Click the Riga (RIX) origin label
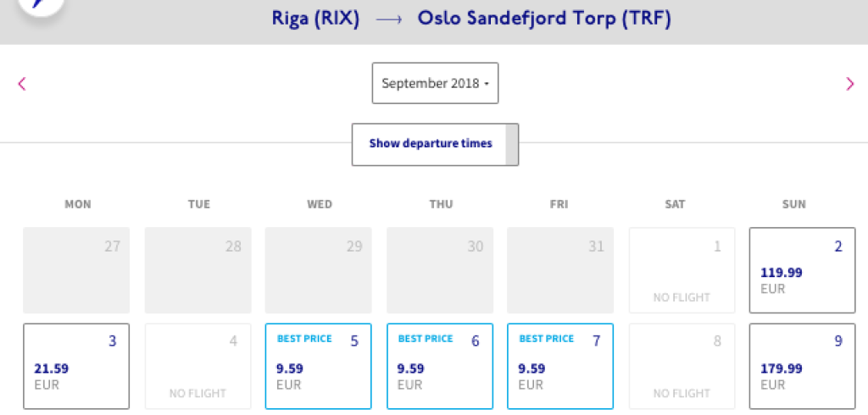 [x=315, y=19]
